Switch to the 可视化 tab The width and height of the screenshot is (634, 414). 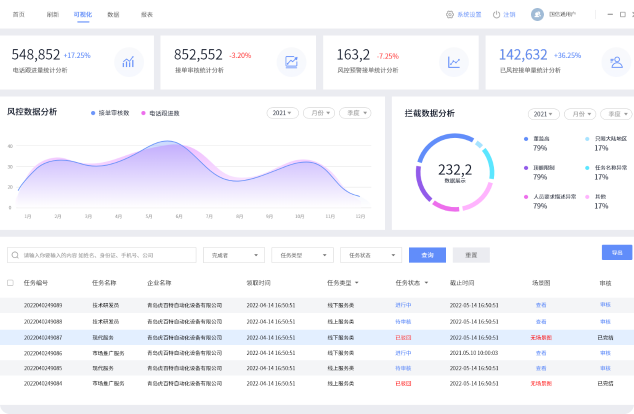(x=82, y=15)
